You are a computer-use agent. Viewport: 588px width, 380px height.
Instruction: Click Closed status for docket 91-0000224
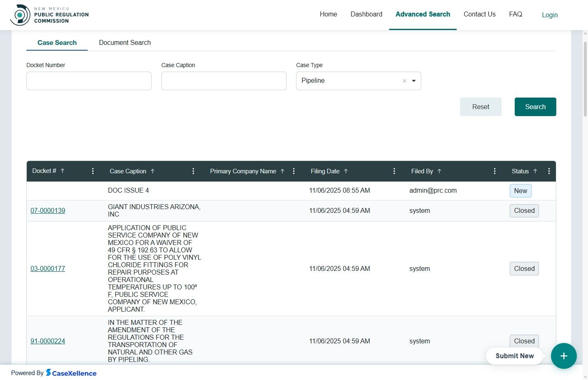coord(524,341)
